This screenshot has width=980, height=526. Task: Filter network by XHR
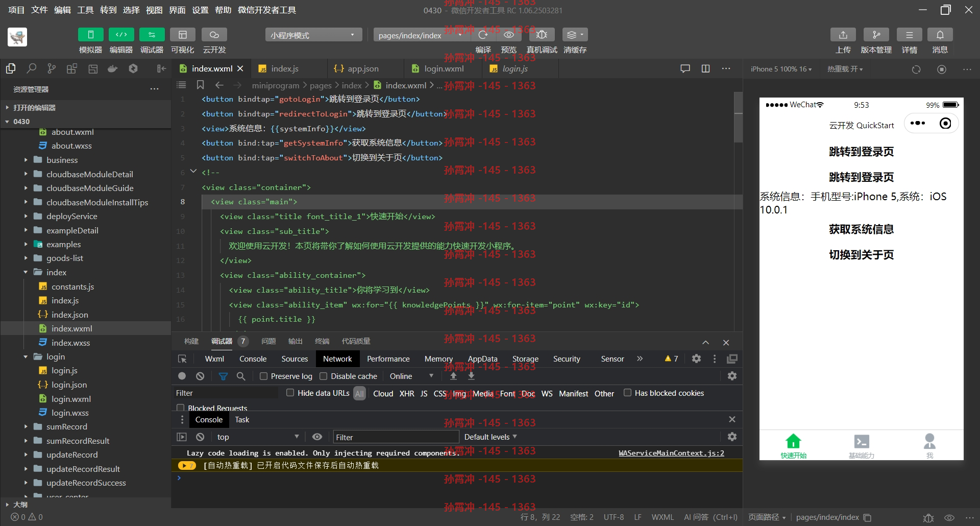pos(407,394)
